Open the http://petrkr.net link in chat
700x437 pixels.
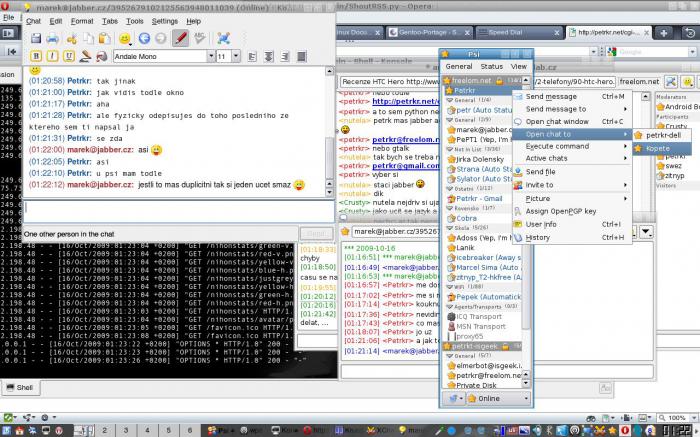[406, 102]
